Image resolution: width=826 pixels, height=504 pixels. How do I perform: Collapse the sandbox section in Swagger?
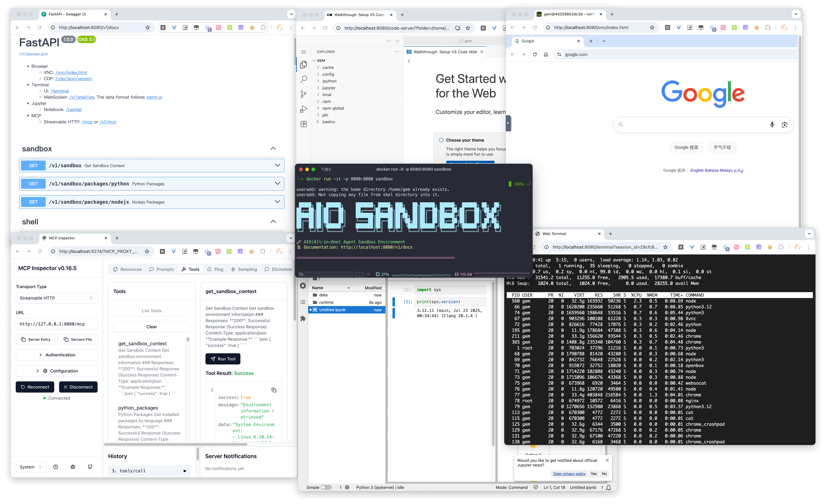pyautogui.click(x=273, y=149)
